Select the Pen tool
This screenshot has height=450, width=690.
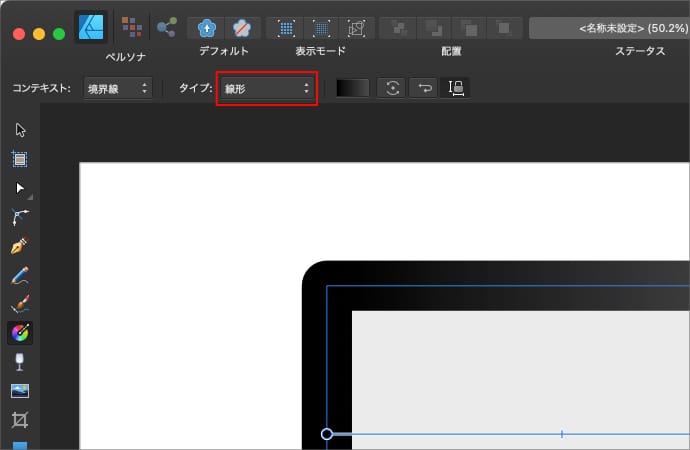click(20, 245)
